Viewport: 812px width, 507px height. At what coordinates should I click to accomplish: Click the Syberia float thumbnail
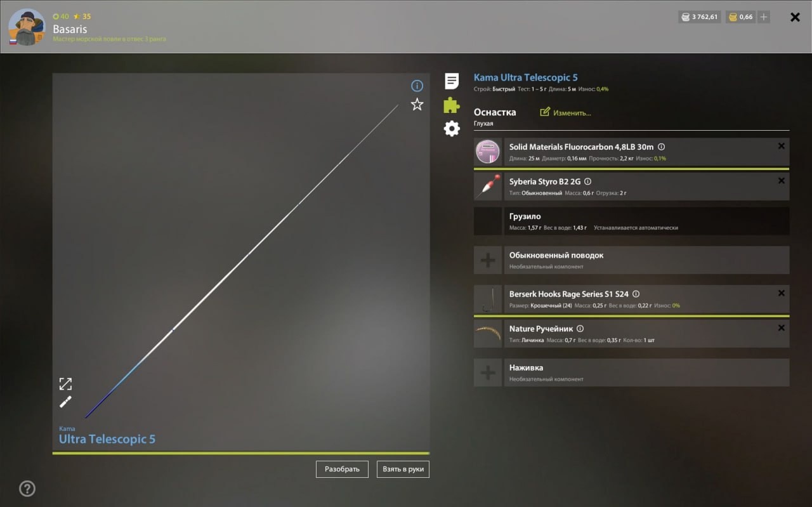[488, 187]
